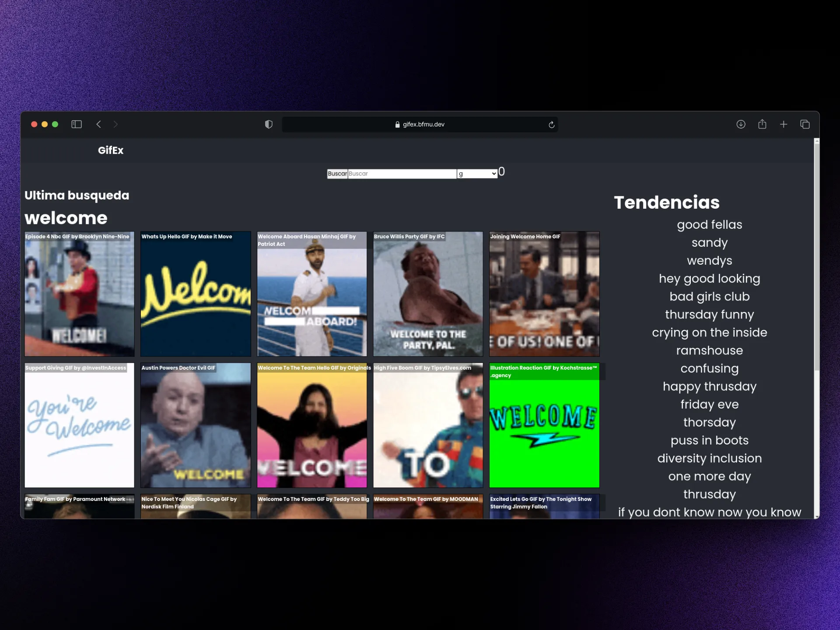Pick the 'friday eve' trend
The image size is (840, 630).
[709, 404]
